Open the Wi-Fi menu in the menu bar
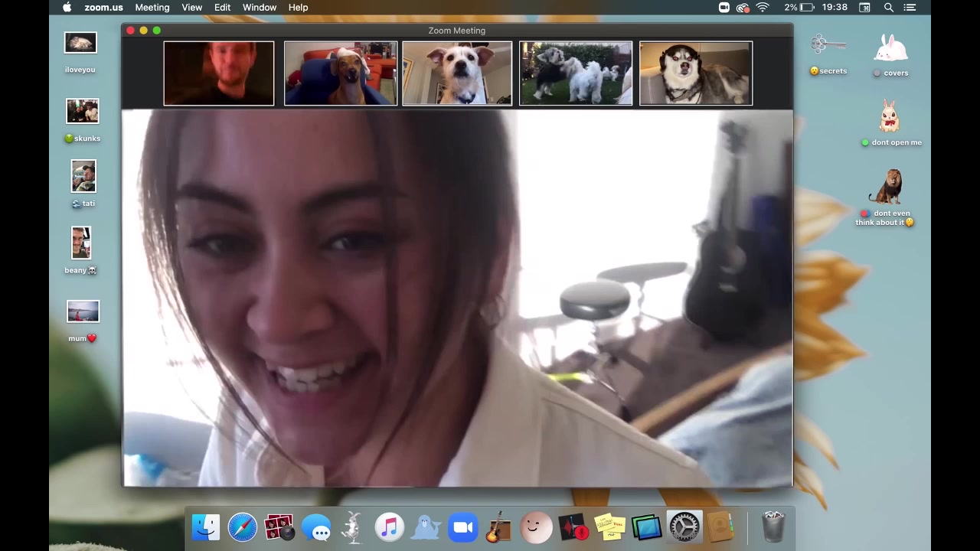 pyautogui.click(x=763, y=8)
